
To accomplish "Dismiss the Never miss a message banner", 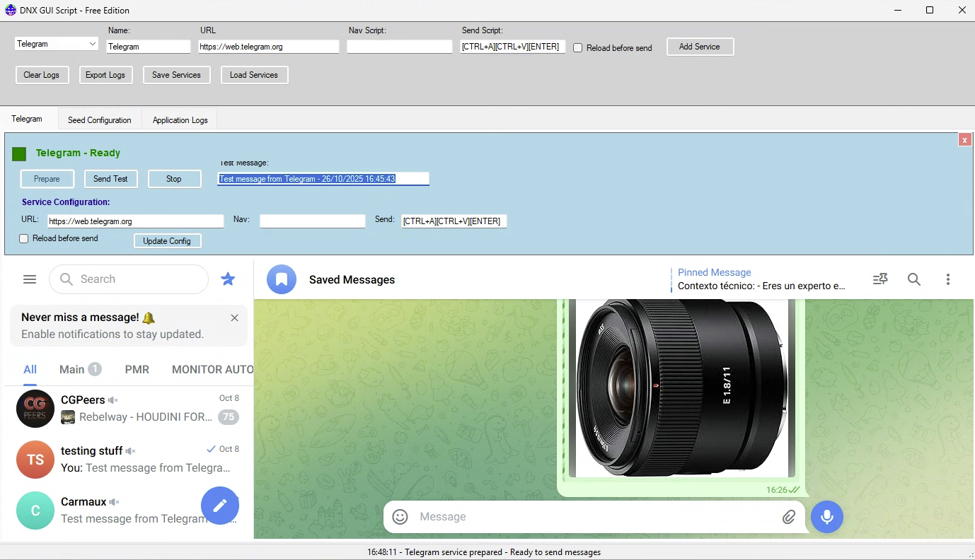I will (234, 318).
